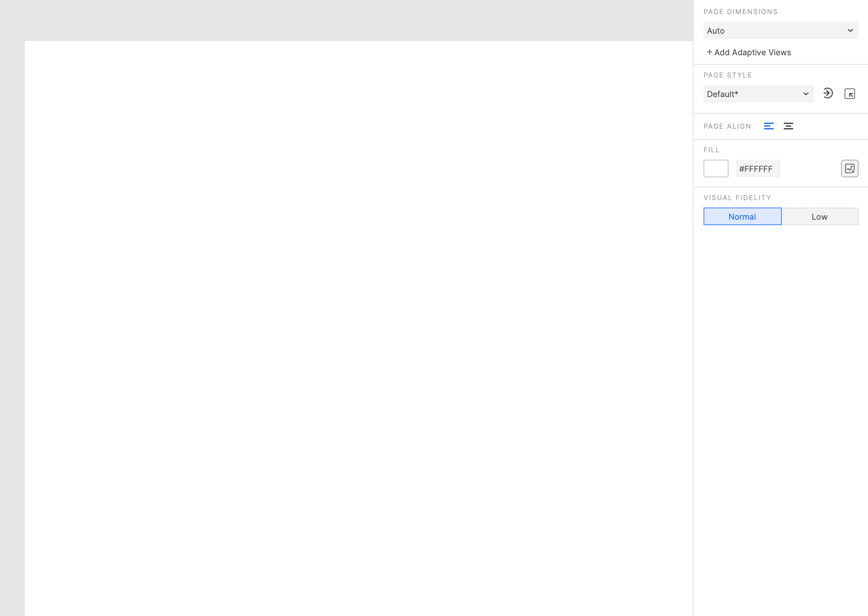Expand the Default* page style dropdown

point(758,94)
